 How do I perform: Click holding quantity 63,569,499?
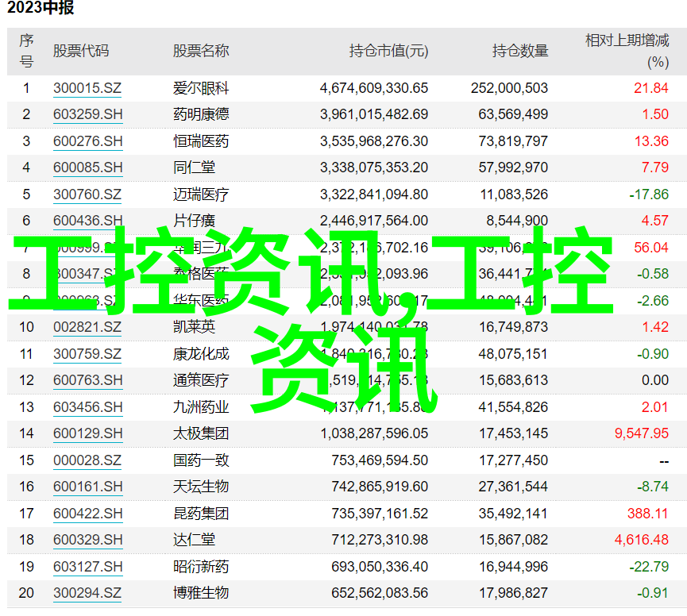pyautogui.click(x=513, y=115)
